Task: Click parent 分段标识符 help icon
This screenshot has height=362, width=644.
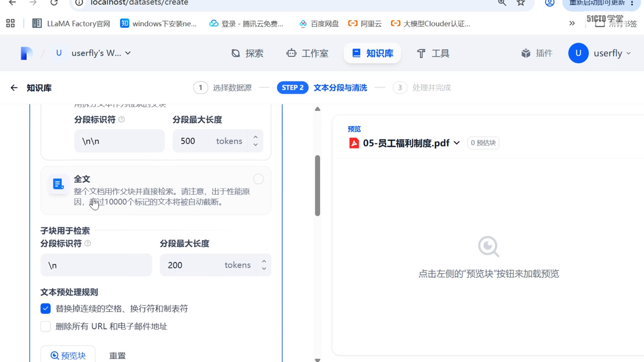Action: pos(121,120)
